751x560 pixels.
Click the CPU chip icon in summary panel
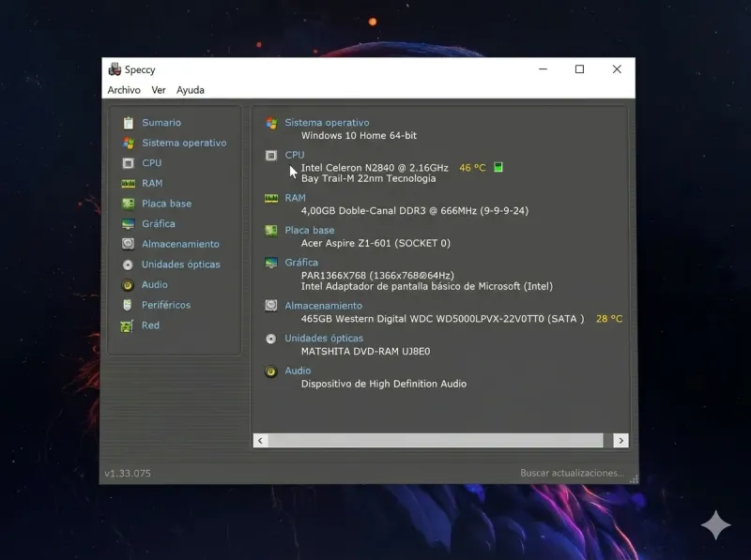271,156
